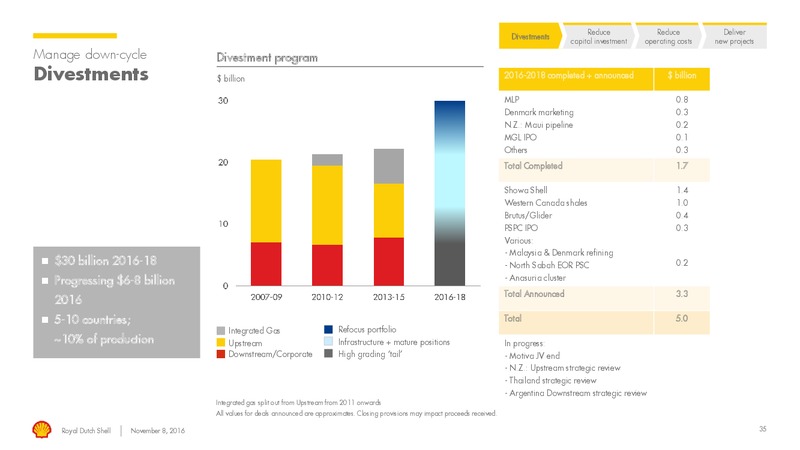800x450 pixels.
Task: Click the 2010-12 stacked bar
Action: tap(327, 220)
